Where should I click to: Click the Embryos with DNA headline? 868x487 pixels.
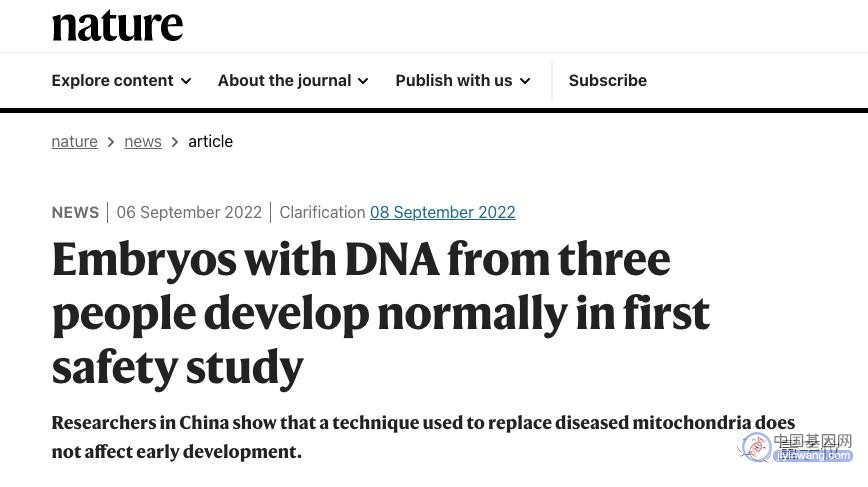pyautogui.click(x=380, y=313)
